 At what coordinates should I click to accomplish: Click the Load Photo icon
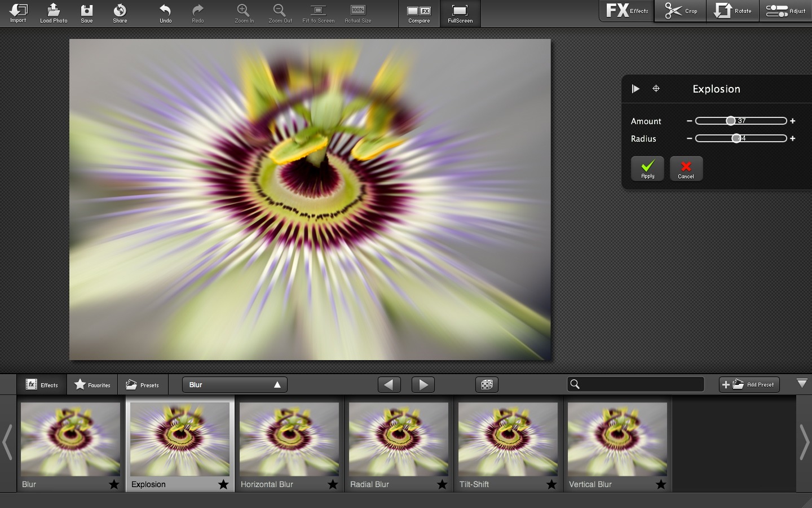tap(54, 12)
